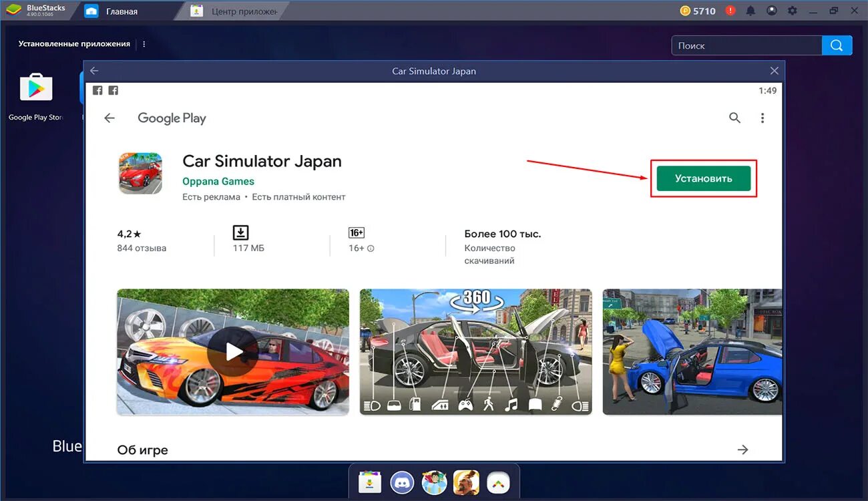
Task: Click the green Установить install button
Action: click(x=704, y=178)
